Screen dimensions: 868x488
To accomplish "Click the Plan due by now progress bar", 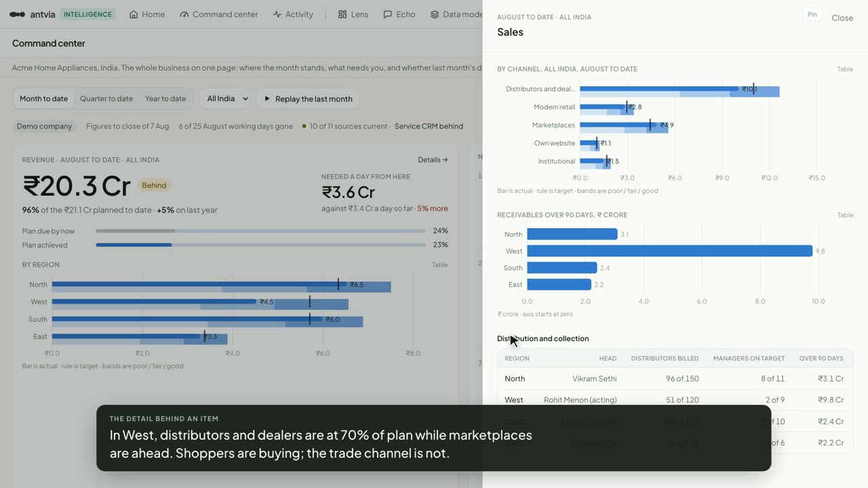I will point(260,231).
